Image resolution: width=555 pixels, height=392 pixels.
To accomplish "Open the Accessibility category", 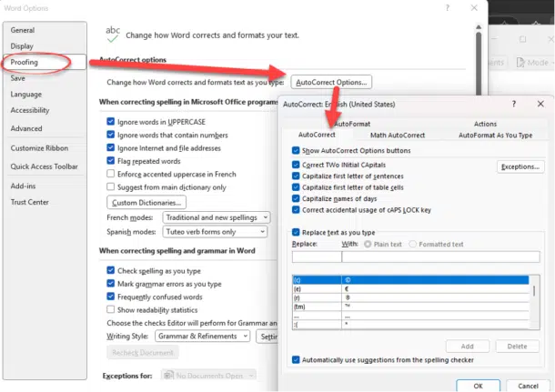I will click(30, 110).
